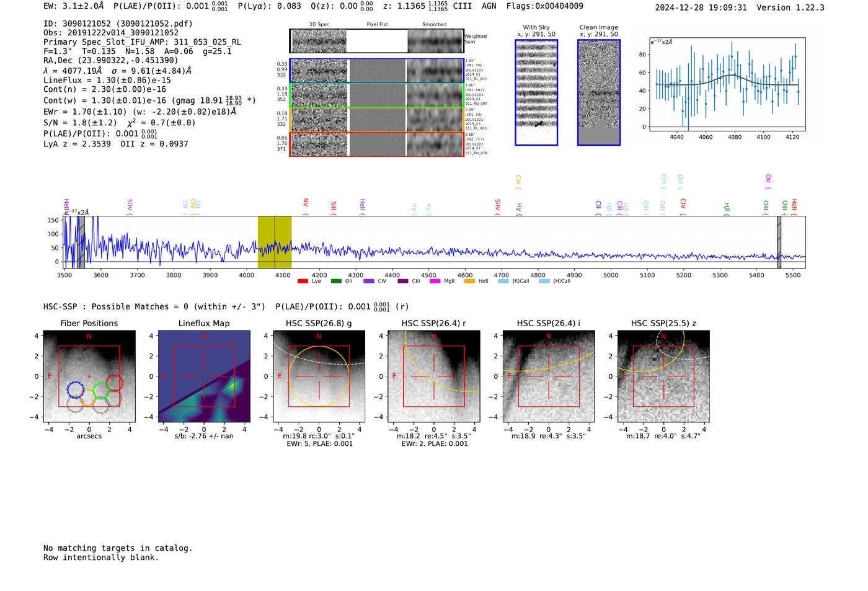Click the green fiber circle in Fiber Positions
868x591 pixels.
point(101,391)
